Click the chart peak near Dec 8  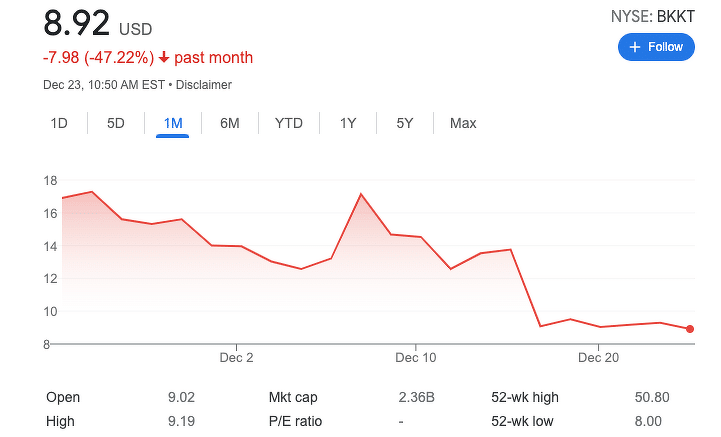pyautogui.click(x=361, y=194)
